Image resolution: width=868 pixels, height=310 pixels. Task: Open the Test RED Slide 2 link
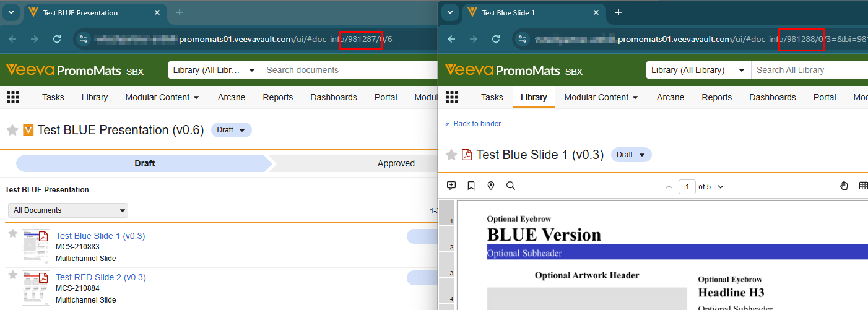coord(100,277)
